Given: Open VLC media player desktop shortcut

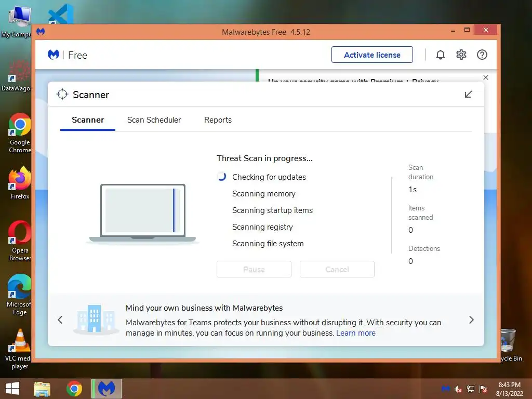Looking at the screenshot, I should pos(20,350).
